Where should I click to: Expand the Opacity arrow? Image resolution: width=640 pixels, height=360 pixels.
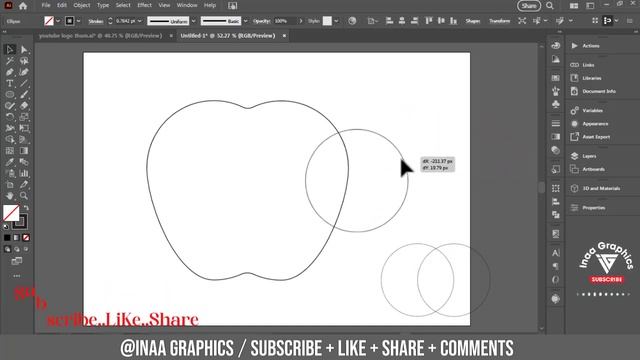point(301,21)
